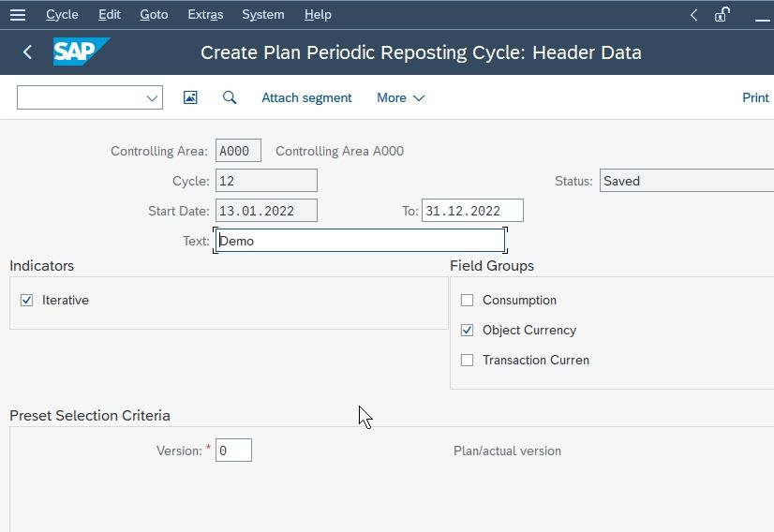Open the Extras menu

tap(205, 15)
